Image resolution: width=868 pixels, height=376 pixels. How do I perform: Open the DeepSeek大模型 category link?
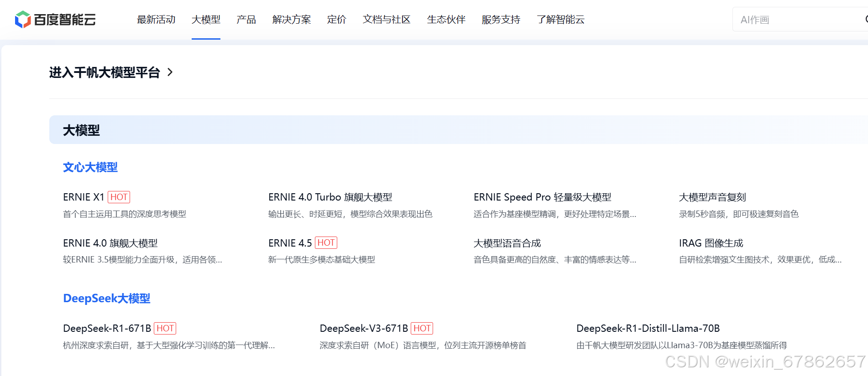[107, 299]
